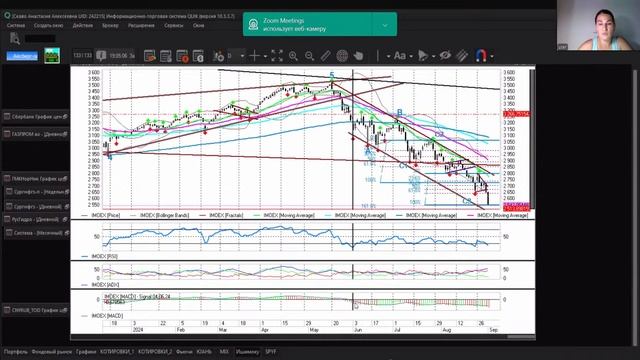
Task: Toggle drawing visibility with the eye icon
Action: [x=445, y=56]
